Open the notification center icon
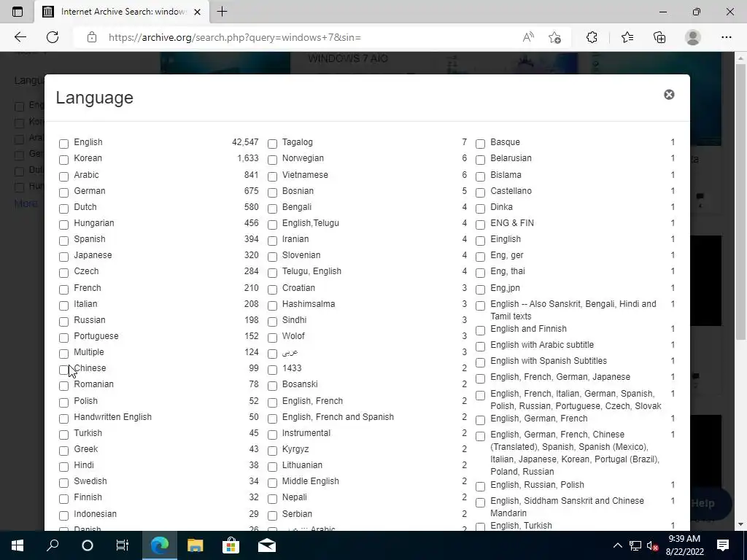Viewport: 747px width, 560px height. [x=722, y=545]
